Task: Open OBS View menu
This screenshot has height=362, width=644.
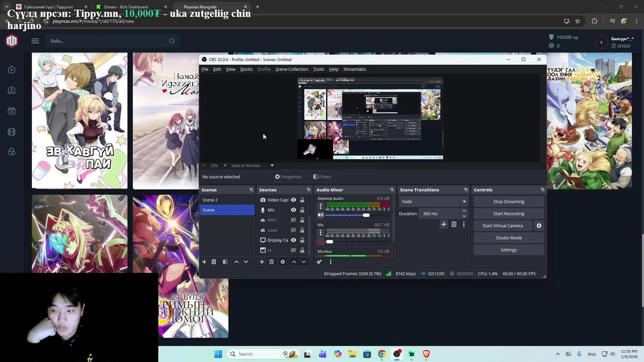Action: pos(230,69)
